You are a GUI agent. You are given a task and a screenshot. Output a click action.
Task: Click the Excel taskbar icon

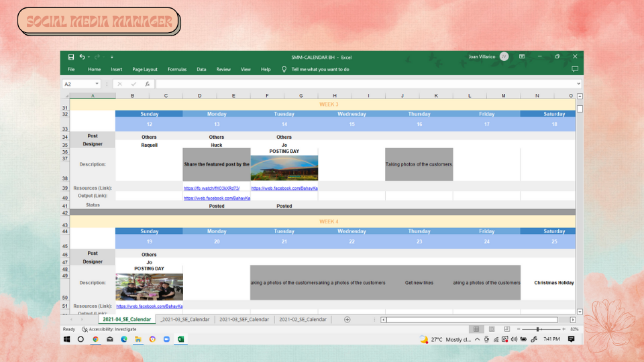[180, 339]
